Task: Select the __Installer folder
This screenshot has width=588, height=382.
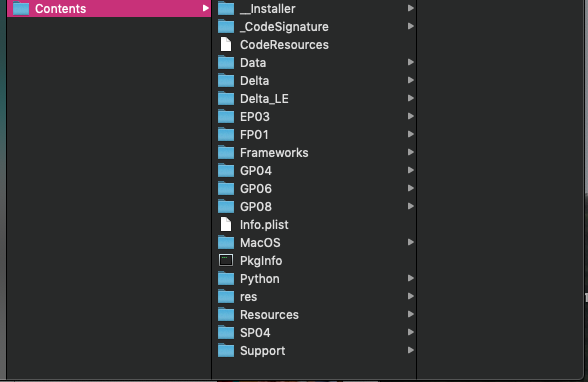Action: coord(315,8)
